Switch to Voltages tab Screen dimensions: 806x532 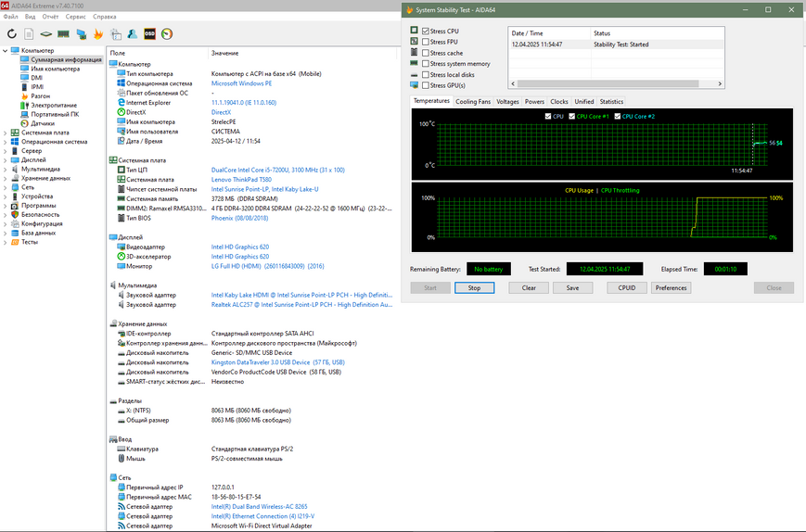point(507,102)
